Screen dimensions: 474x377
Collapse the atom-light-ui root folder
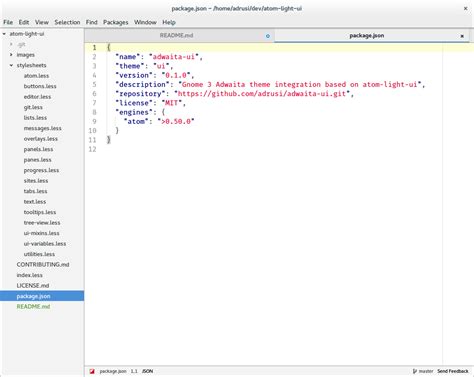click(4, 34)
